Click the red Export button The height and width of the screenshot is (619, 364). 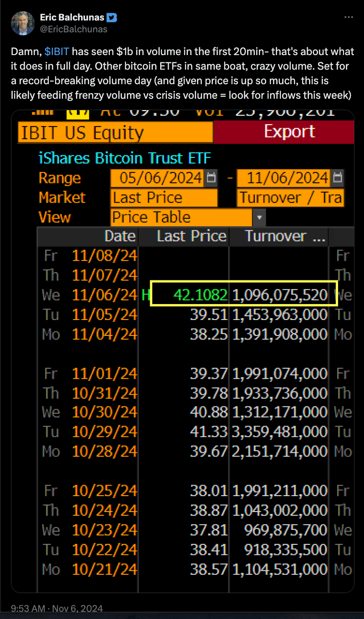click(x=289, y=132)
